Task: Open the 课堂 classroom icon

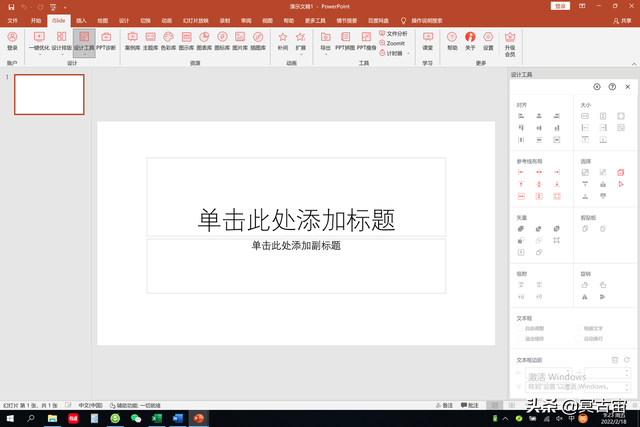Action: [x=428, y=40]
